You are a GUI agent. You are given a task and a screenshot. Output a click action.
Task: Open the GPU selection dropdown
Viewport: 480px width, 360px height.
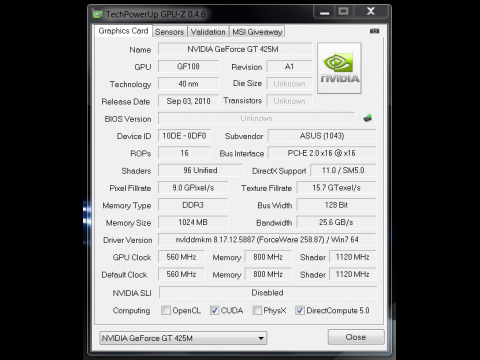[x=183, y=338]
